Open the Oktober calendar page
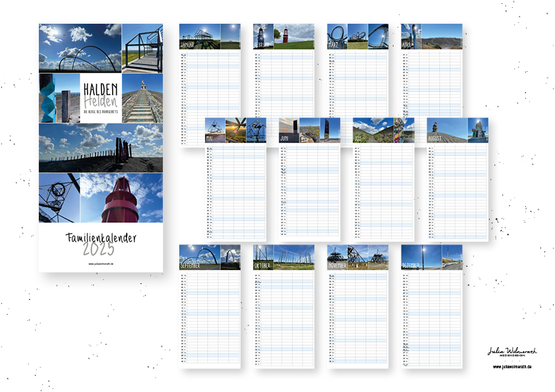This screenshot has height=392, width=555. (283, 306)
